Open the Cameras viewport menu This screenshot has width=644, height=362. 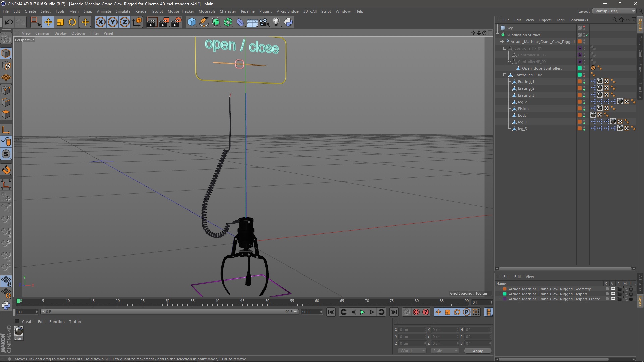click(x=42, y=33)
